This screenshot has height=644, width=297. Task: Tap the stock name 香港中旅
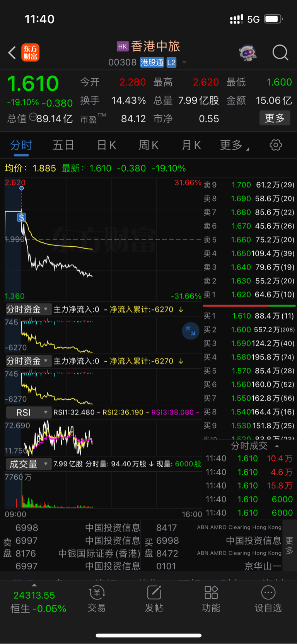click(155, 46)
